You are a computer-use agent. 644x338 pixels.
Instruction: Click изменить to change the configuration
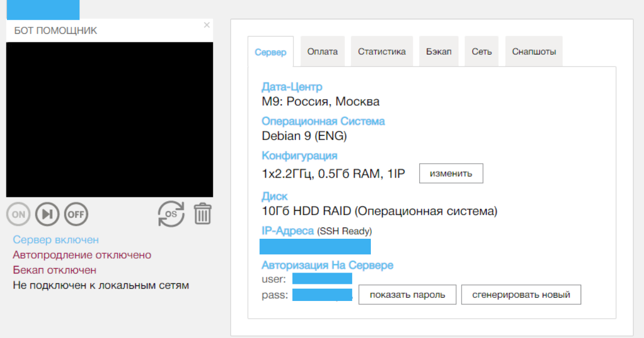pos(451,173)
